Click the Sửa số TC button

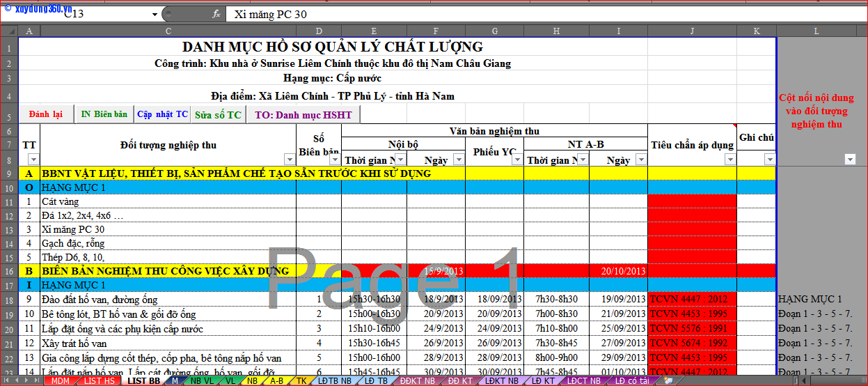218,115
